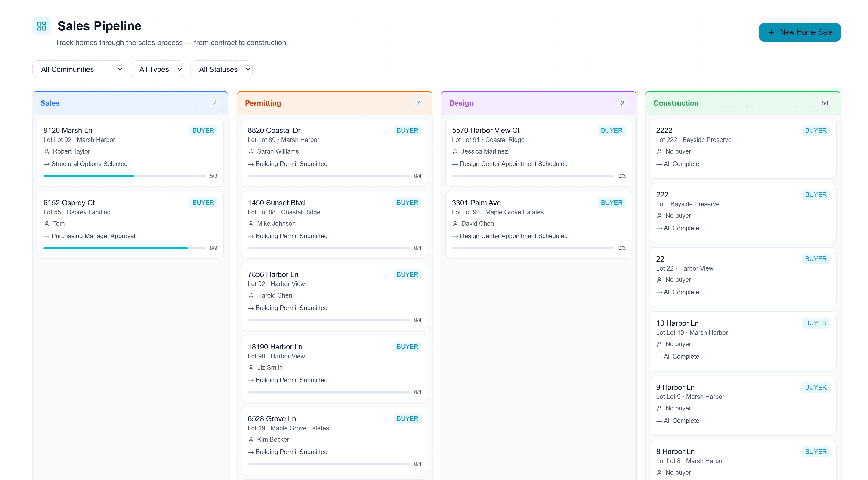Click 'Building Permit Submitted' on 18190 Harbor Ln

coord(291,380)
